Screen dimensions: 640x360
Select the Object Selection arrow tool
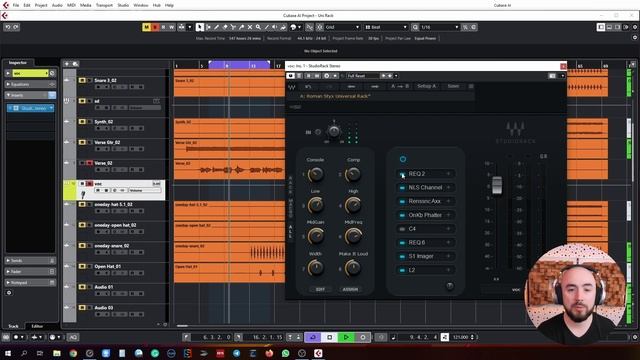pyautogui.click(x=200, y=27)
